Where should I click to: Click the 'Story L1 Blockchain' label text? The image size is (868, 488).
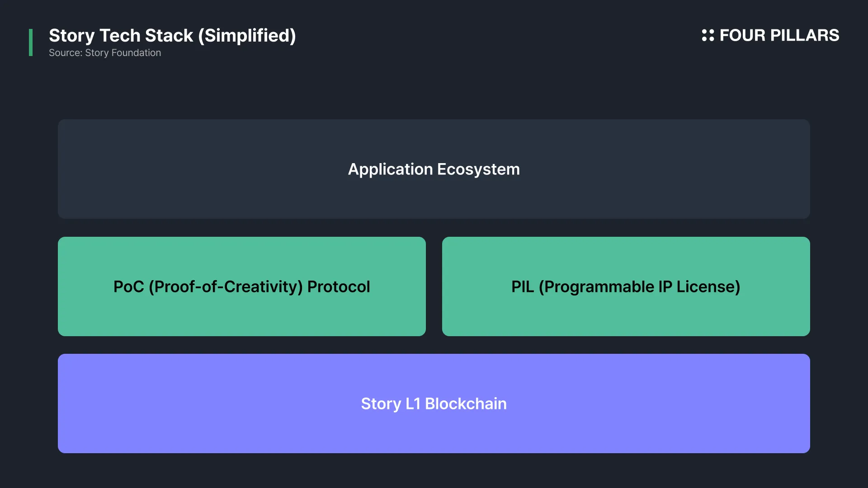pyautogui.click(x=434, y=404)
